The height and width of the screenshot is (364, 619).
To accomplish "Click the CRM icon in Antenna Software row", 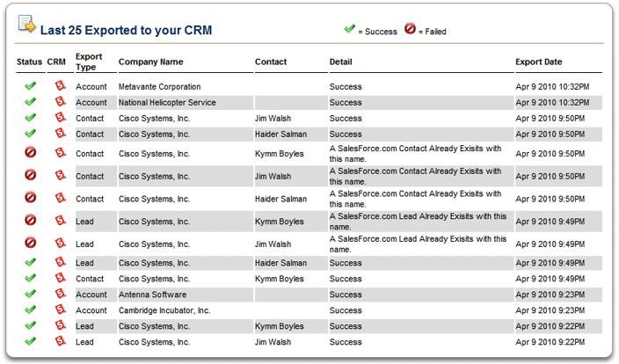I will pos(60,294).
